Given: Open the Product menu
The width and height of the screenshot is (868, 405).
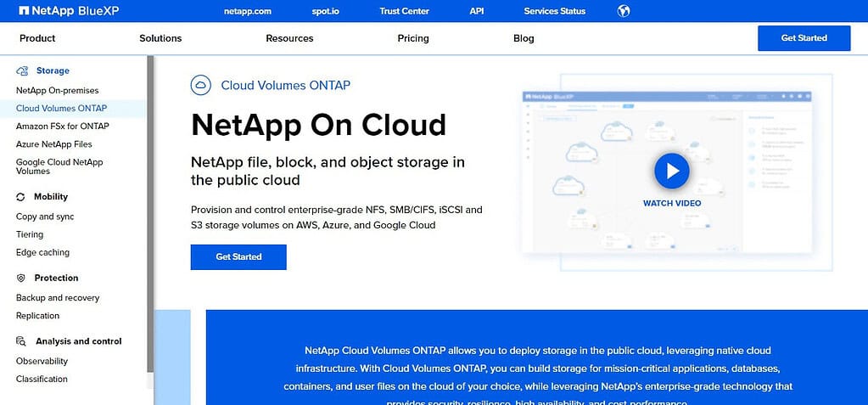Looking at the screenshot, I should [37, 38].
